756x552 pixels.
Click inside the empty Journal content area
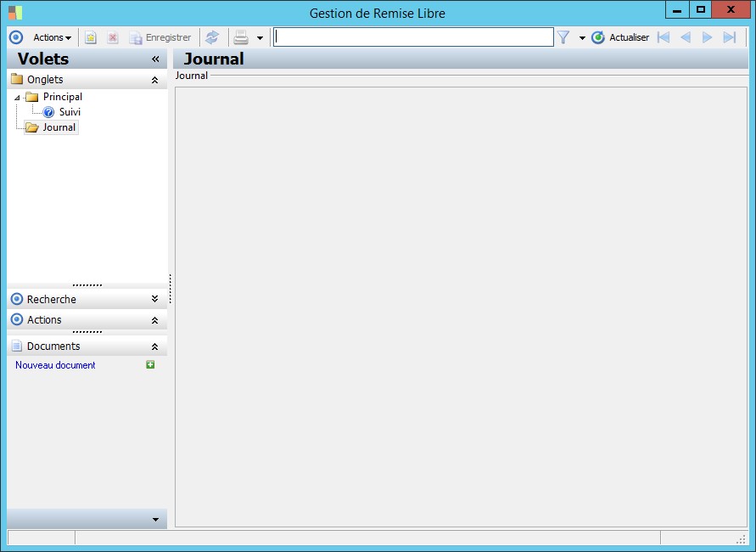point(461,307)
